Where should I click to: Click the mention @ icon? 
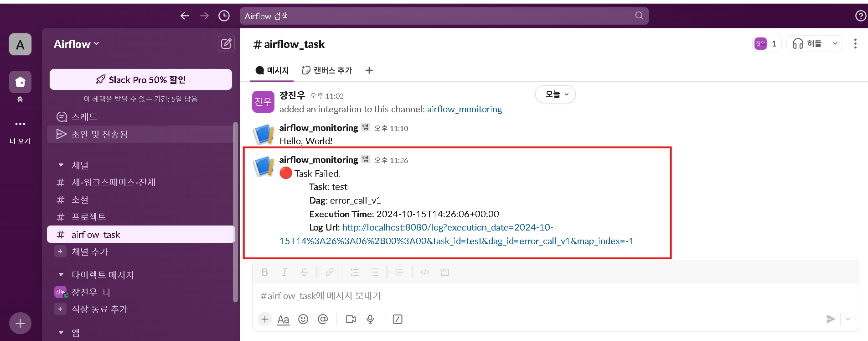pos(323,319)
